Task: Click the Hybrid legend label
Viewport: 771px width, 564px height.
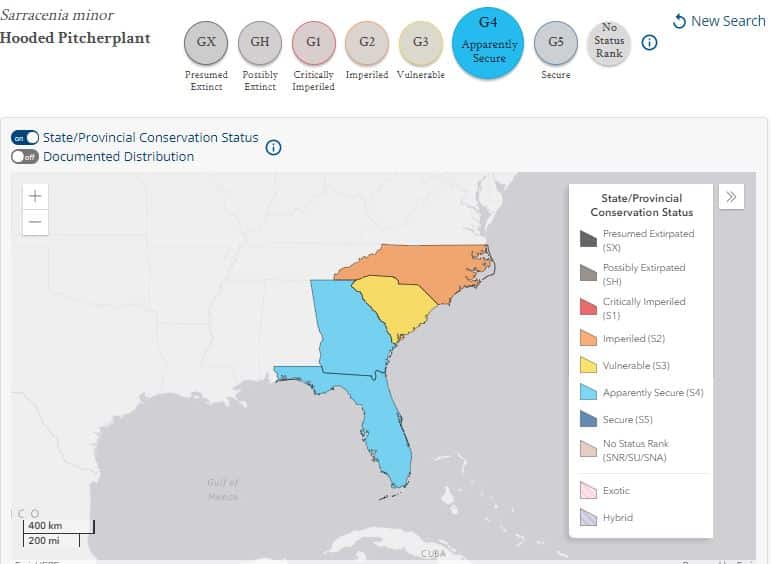Action: click(618, 517)
